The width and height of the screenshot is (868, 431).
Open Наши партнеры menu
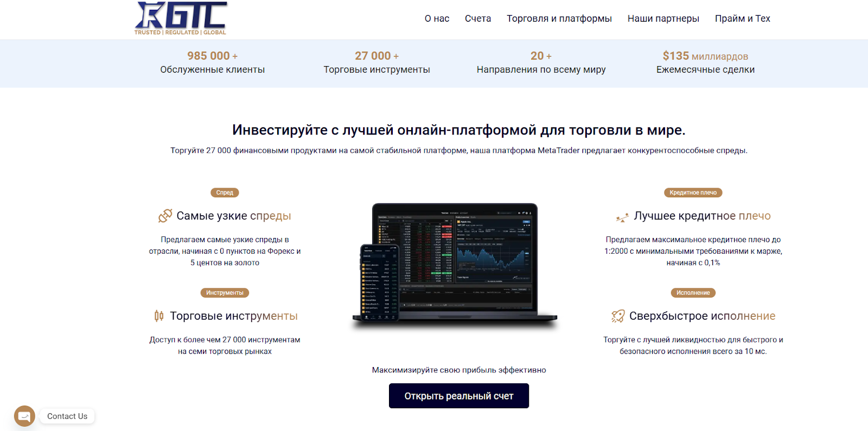(x=663, y=18)
